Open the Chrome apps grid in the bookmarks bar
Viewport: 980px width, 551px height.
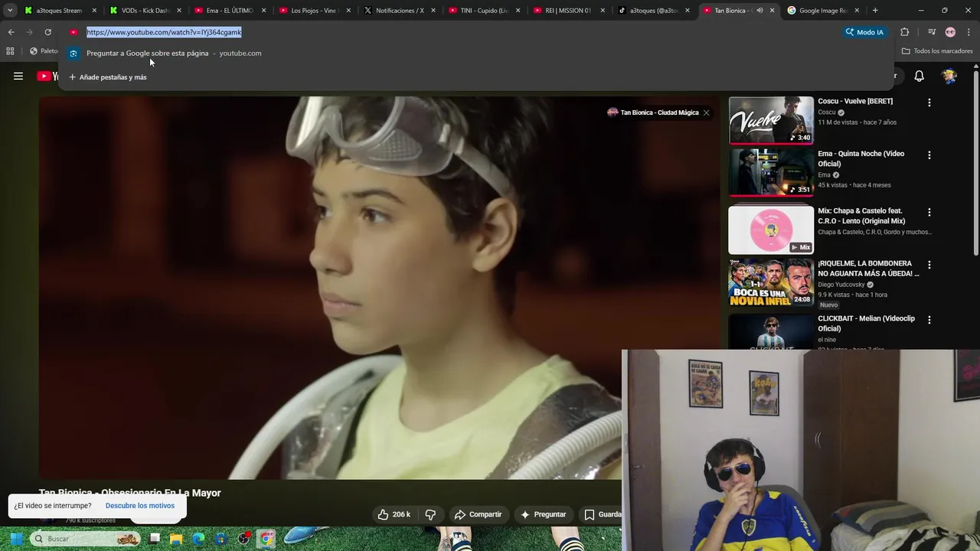click(x=10, y=51)
